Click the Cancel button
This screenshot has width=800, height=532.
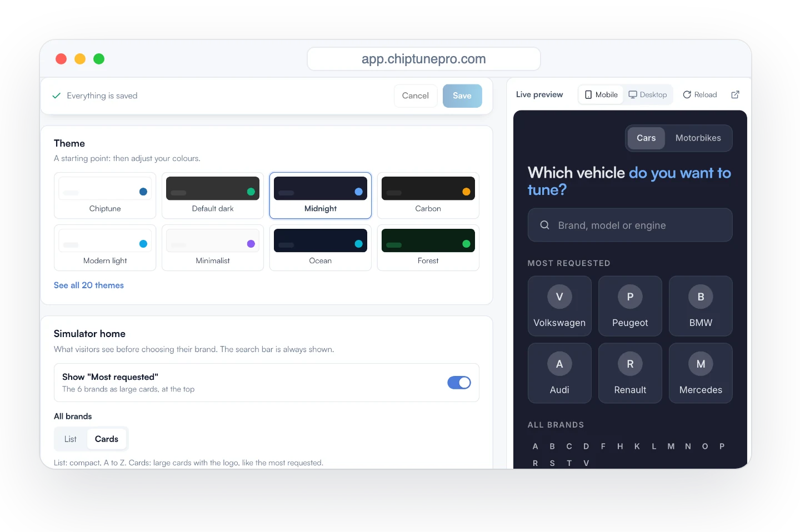pos(416,96)
